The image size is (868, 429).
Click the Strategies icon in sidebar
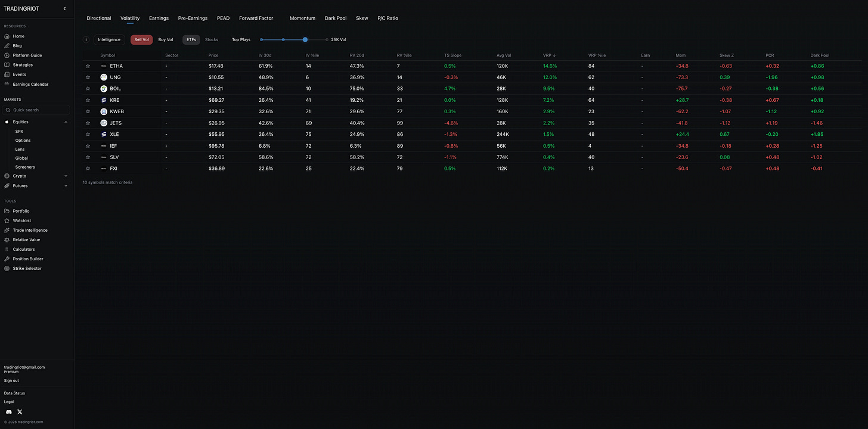(x=7, y=65)
